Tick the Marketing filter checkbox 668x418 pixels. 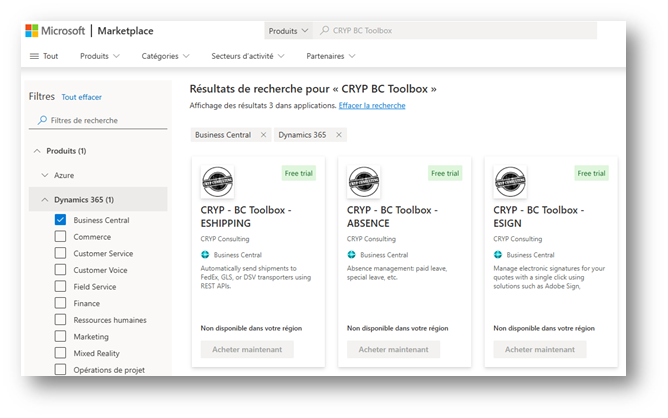click(60, 336)
